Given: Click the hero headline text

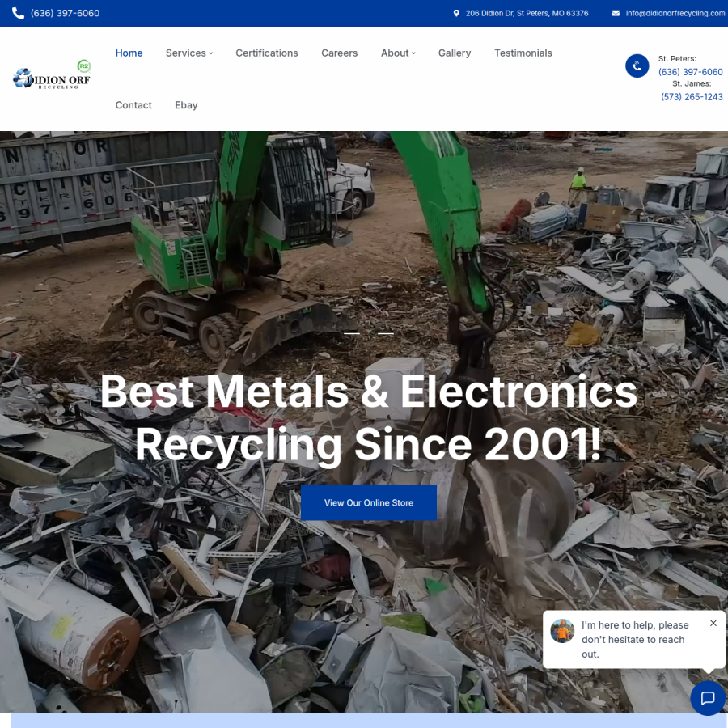Looking at the screenshot, I should tap(369, 418).
